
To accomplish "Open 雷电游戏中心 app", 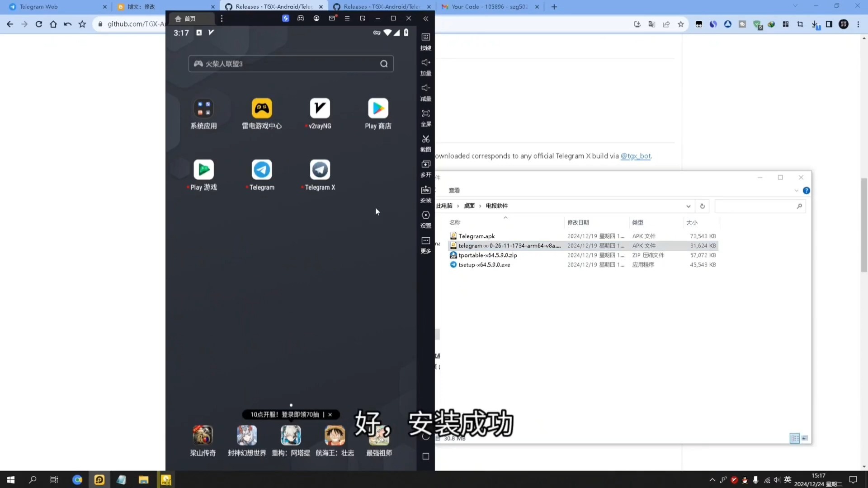I will pyautogui.click(x=262, y=108).
